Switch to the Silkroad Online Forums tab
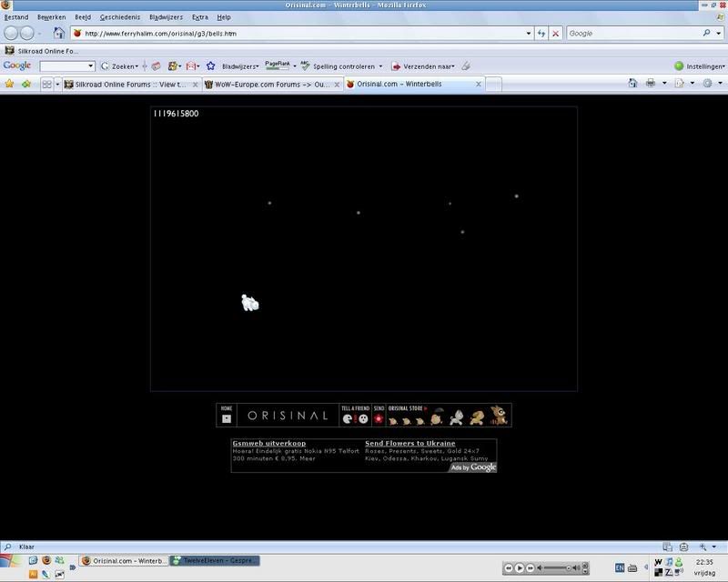Screen dimensions: 728x582 [131, 85]
